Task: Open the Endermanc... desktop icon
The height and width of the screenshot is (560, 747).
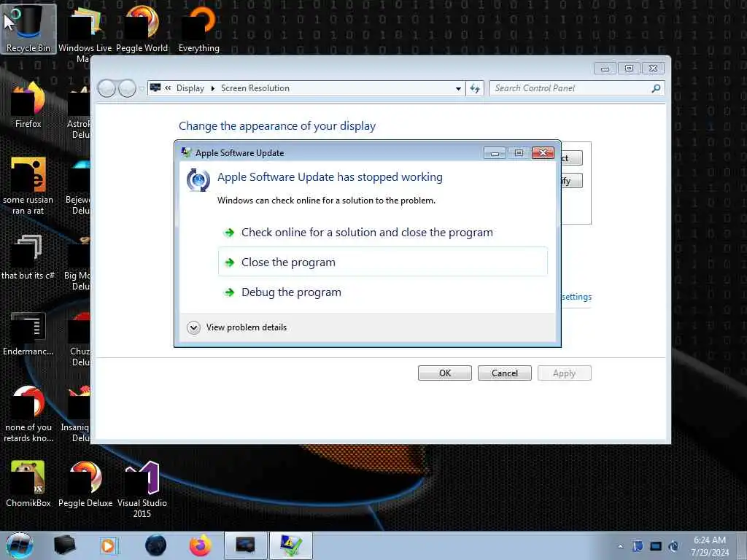Action: pyautogui.click(x=28, y=333)
